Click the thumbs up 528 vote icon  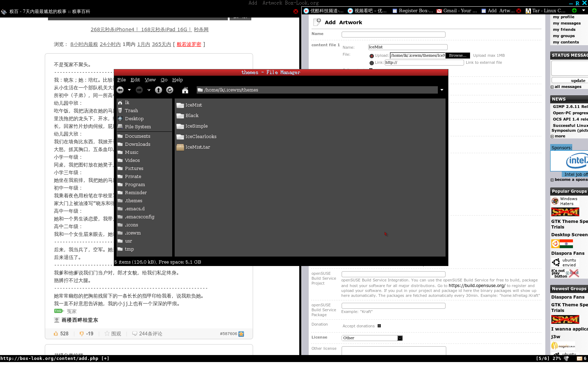56,334
